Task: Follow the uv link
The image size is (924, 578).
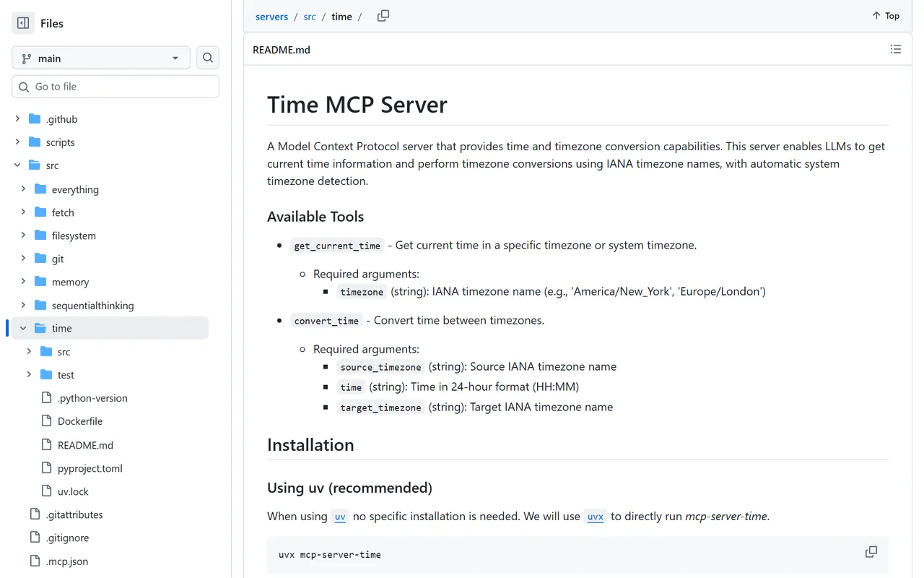Action: tap(340, 517)
